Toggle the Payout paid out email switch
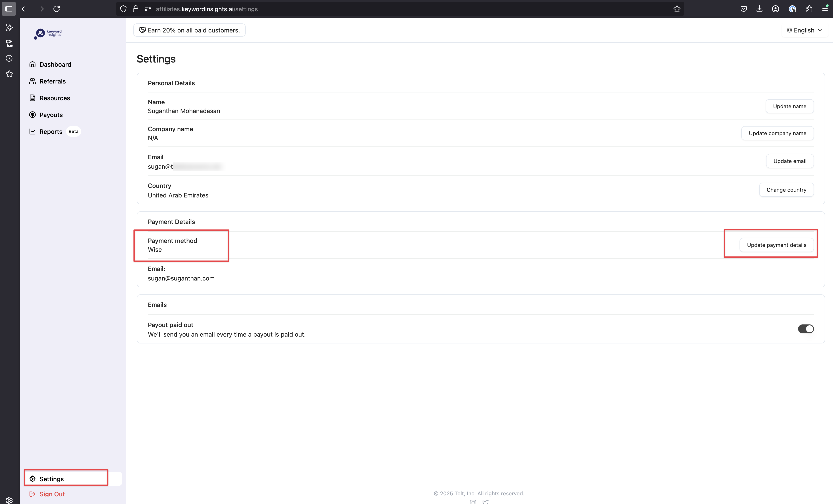The width and height of the screenshot is (833, 504). tap(806, 329)
